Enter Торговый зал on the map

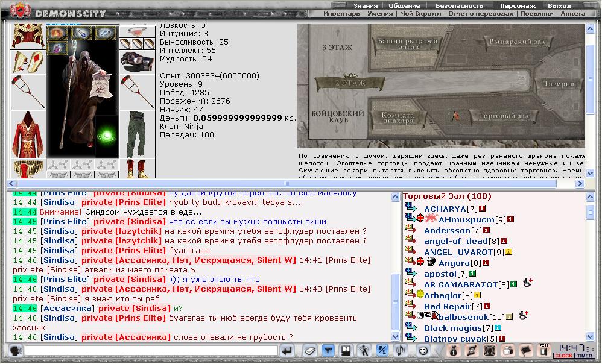tap(503, 116)
